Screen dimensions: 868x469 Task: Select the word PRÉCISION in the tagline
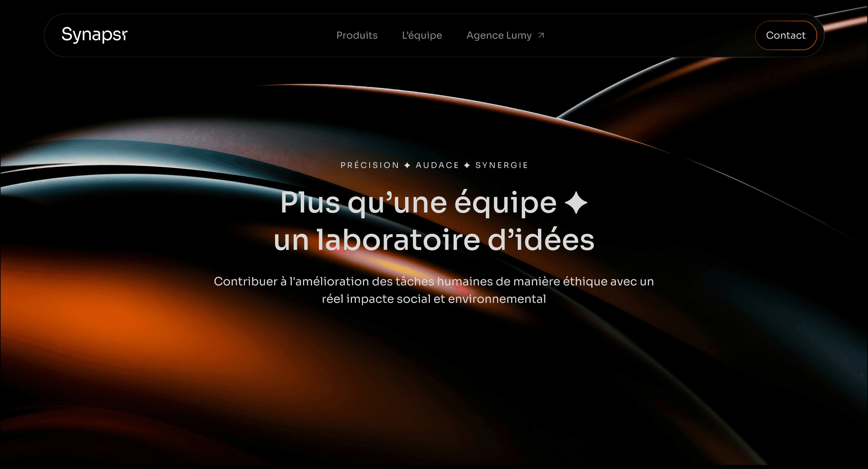click(x=370, y=165)
